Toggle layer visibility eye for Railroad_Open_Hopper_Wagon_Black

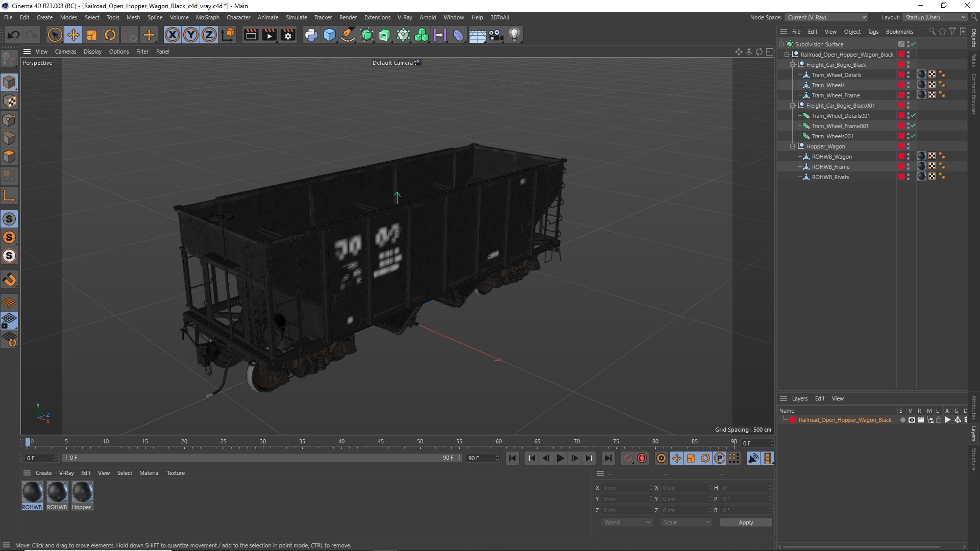pyautogui.click(x=912, y=420)
